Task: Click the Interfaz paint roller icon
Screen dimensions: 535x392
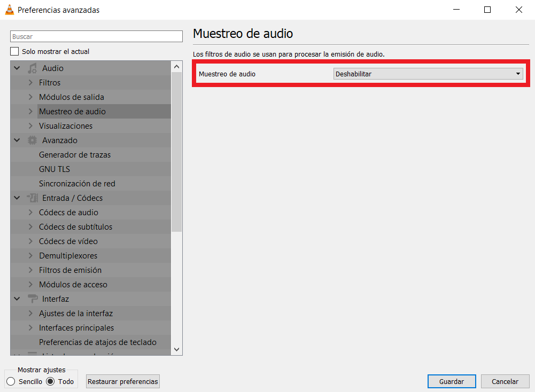Action: [x=32, y=299]
